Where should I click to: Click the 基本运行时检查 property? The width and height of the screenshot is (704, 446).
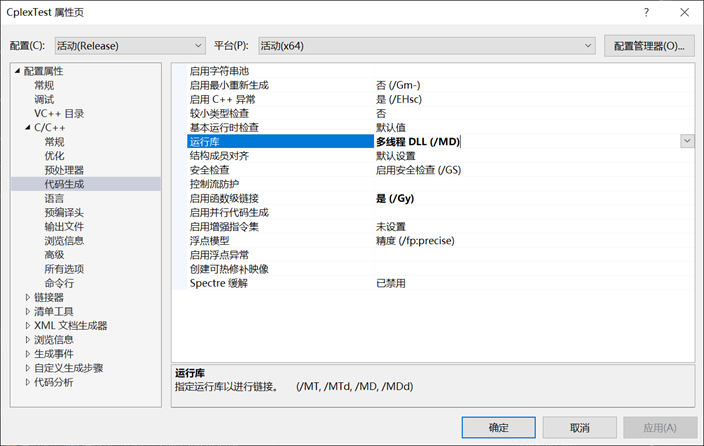pos(224,128)
